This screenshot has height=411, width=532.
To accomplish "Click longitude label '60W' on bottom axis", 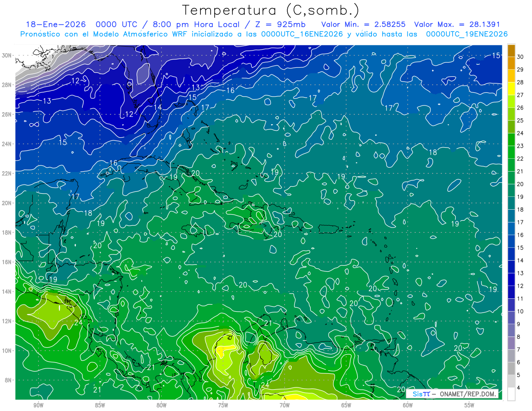I will [408, 406].
